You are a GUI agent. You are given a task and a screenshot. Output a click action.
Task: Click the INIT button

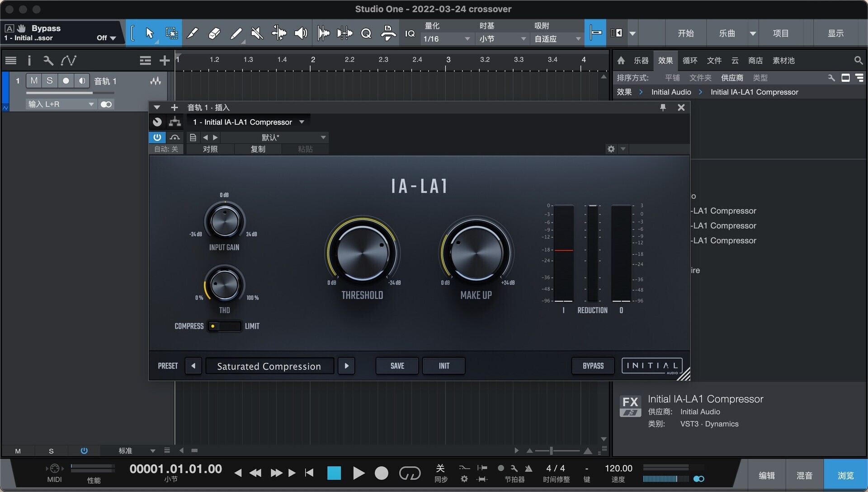(444, 366)
